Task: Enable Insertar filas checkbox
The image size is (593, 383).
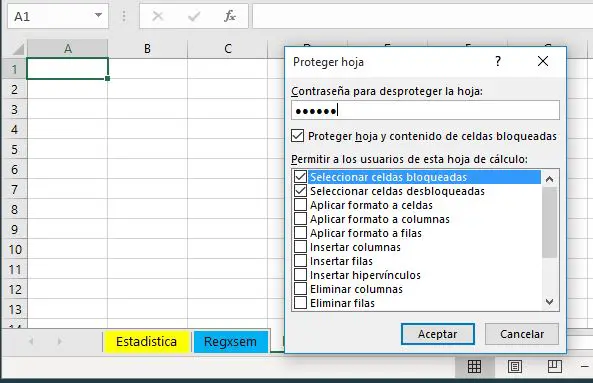Action: (300, 261)
